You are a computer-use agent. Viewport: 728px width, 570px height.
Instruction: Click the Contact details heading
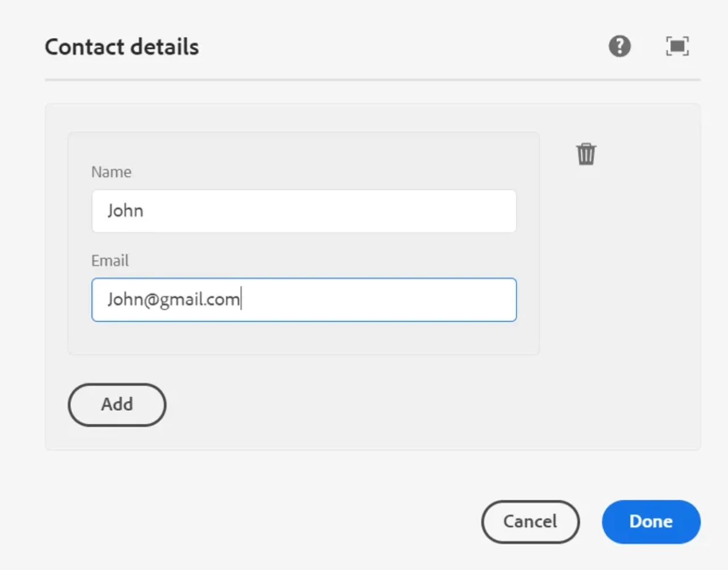pos(122,47)
